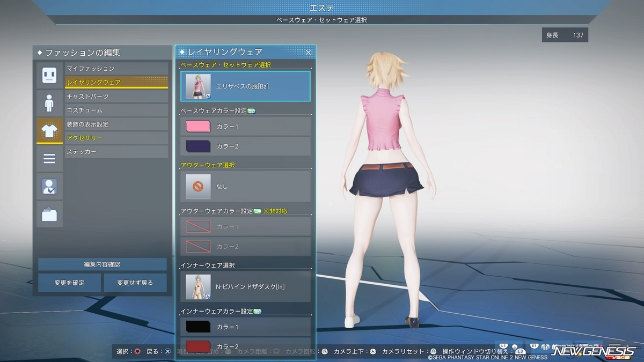644x362 pixels.
Task: Pick the black innerwear カラー1 swatch
Action: (197, 327)
